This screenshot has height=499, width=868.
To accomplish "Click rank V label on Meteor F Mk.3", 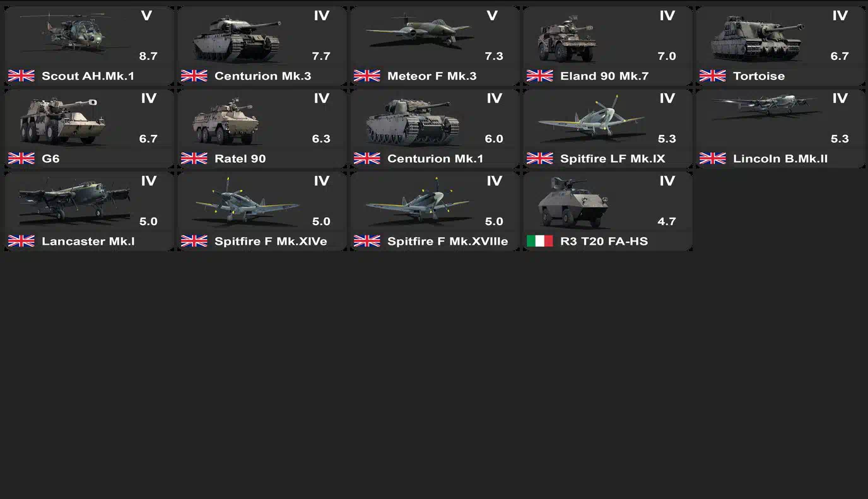I will pos(492,16).
